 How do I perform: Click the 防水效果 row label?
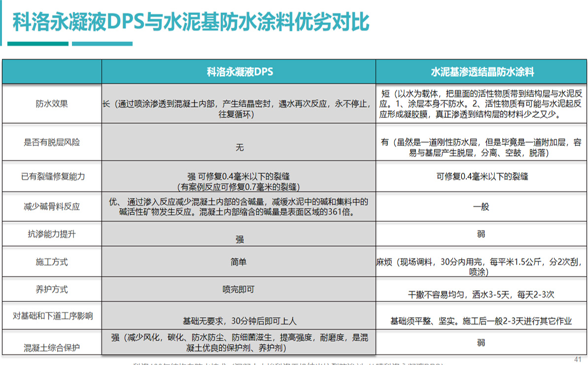pos(52,104)
